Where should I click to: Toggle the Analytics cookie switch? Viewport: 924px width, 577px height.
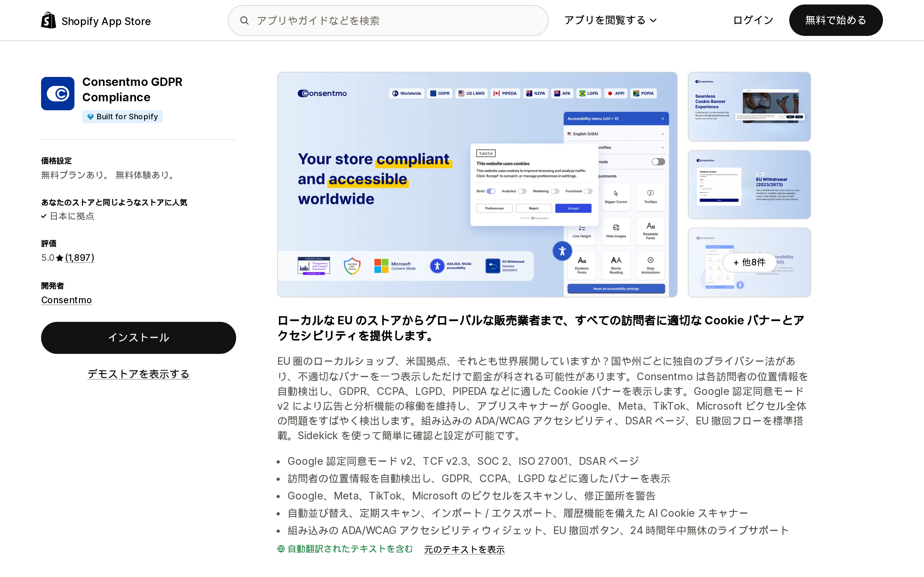tap(522, 191)
